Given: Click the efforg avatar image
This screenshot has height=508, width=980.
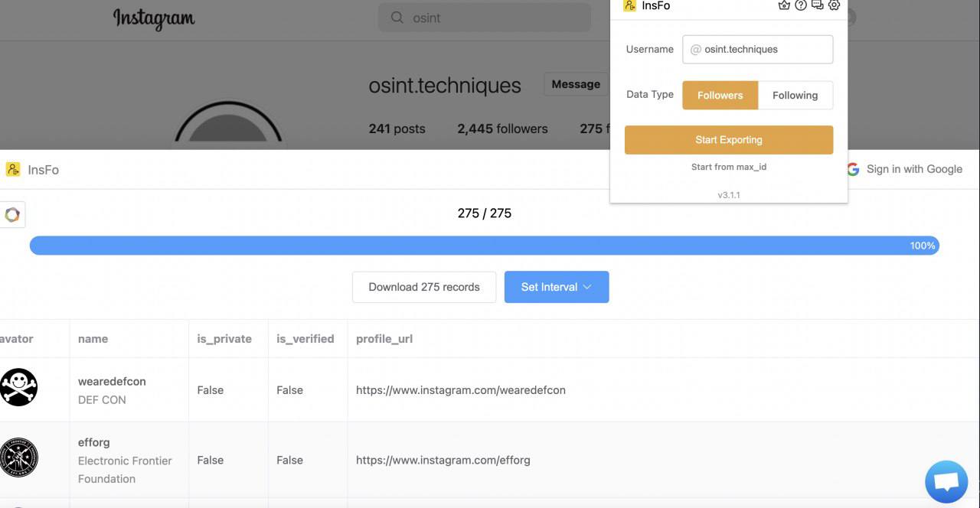Looking at the screenshot, I should [18, 458].
